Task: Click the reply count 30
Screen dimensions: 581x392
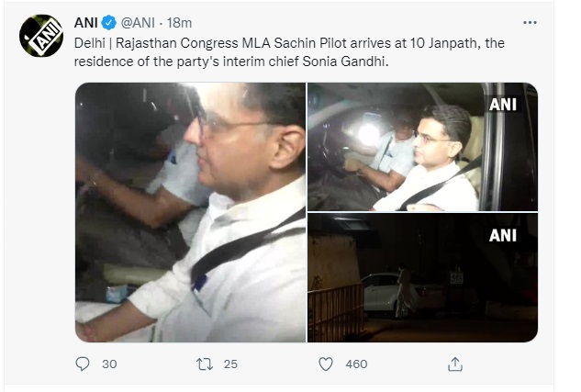Action: click(x=109, y=364)
